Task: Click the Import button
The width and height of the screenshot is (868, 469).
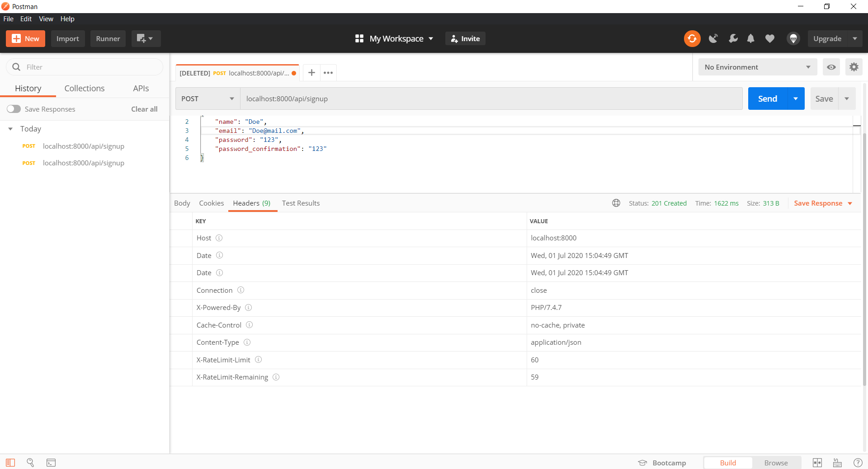Action: point(67,38)
